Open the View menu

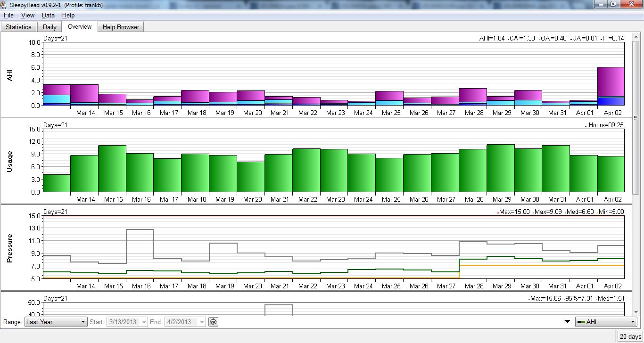tap(28, 16)
